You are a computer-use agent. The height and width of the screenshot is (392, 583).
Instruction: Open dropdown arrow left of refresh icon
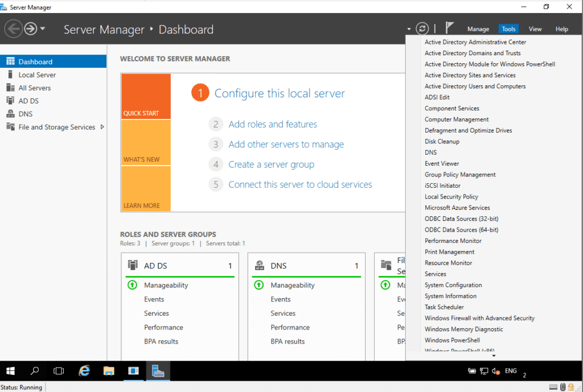409,29
